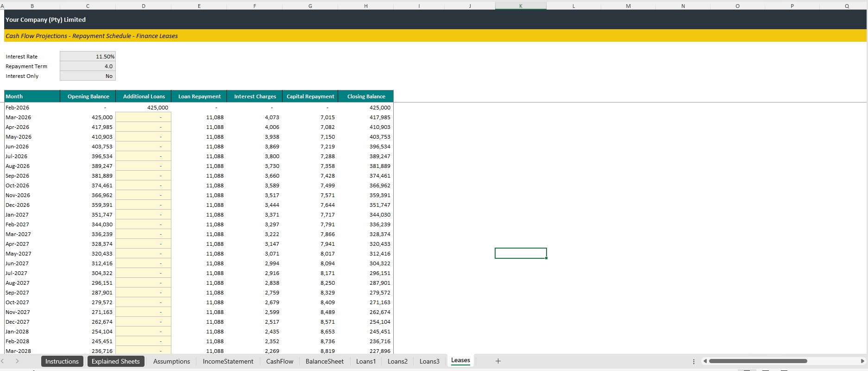
Task: Switch to Loans2 sheet tab
Action: pos(397,361)
